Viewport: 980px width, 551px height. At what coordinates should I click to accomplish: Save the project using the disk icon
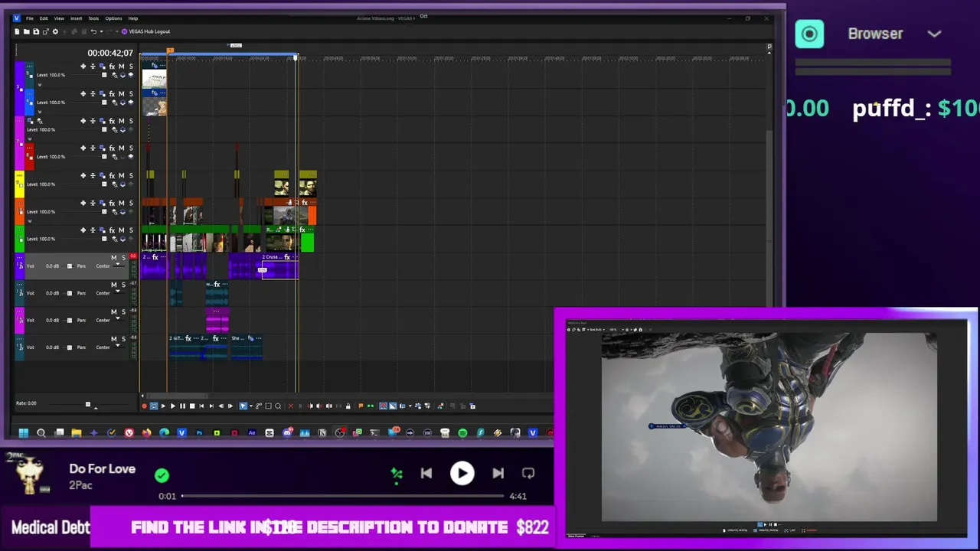[36, 31]
